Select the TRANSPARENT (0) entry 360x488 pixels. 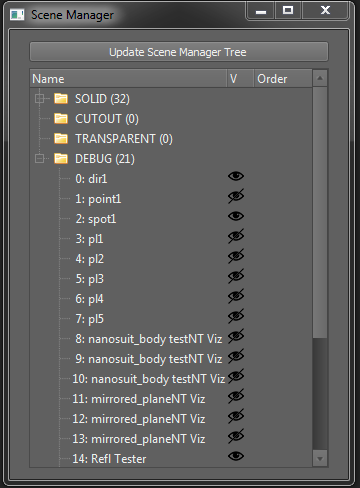[124, 139]
